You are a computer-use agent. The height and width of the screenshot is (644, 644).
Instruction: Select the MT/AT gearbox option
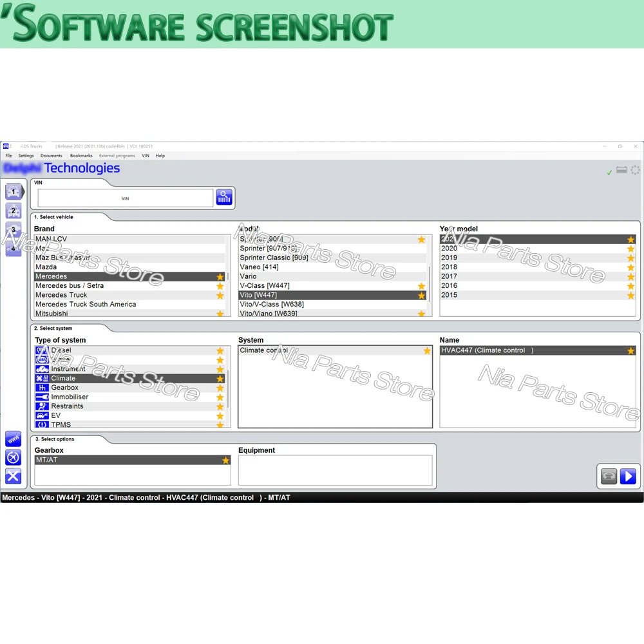(x=133, y=460)
